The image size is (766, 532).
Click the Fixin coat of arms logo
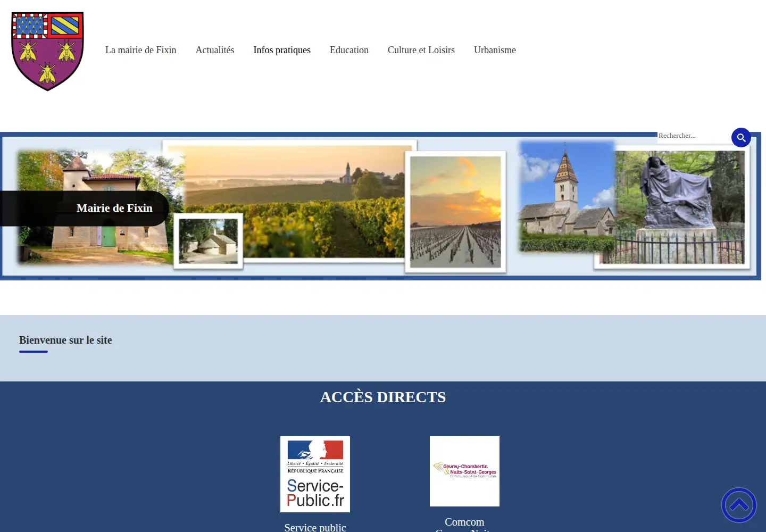click(x=47, y=51)
